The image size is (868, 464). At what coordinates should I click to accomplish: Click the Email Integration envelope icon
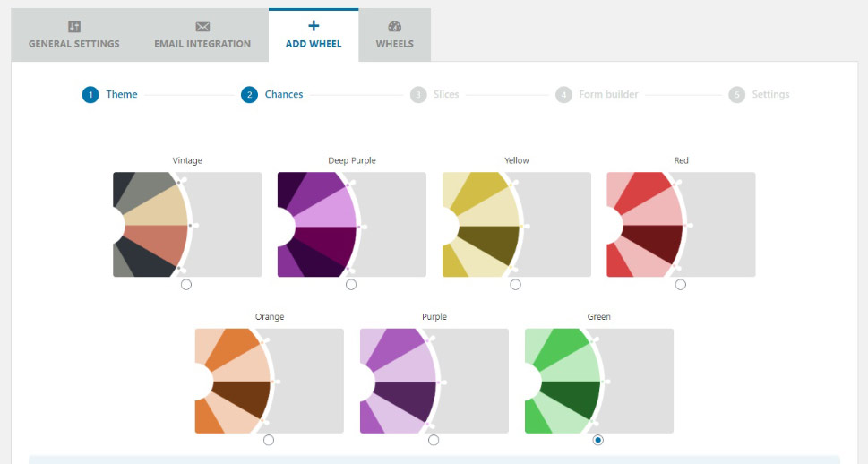pyautogui.click(x=202, y=27)
